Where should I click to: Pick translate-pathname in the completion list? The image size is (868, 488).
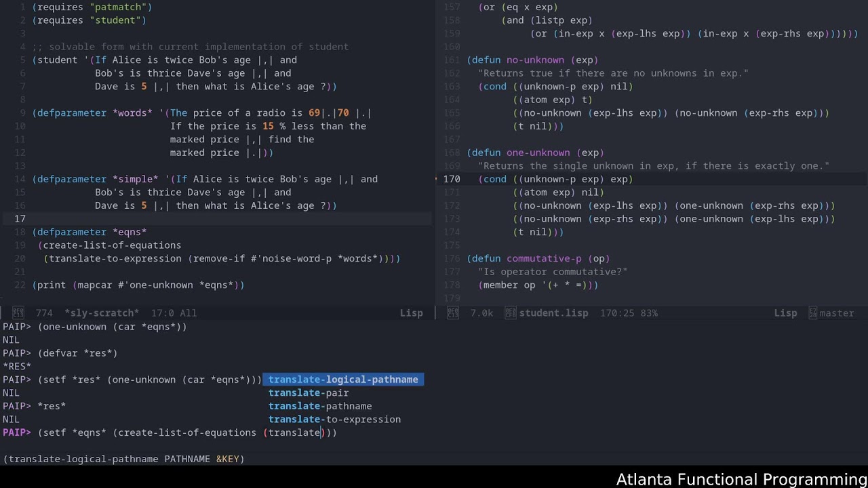(320, 406)
